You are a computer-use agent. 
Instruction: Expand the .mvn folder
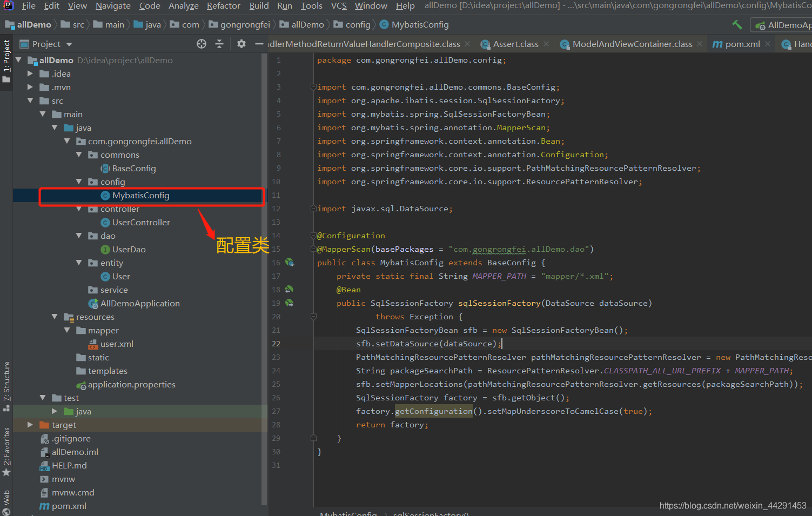[x=30, y=87]
